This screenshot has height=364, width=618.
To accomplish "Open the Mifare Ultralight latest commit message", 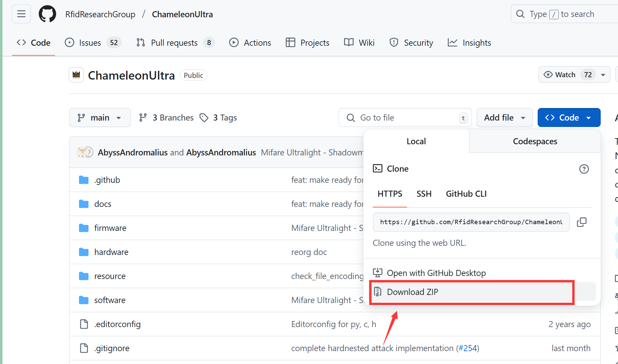I will 312,152.
